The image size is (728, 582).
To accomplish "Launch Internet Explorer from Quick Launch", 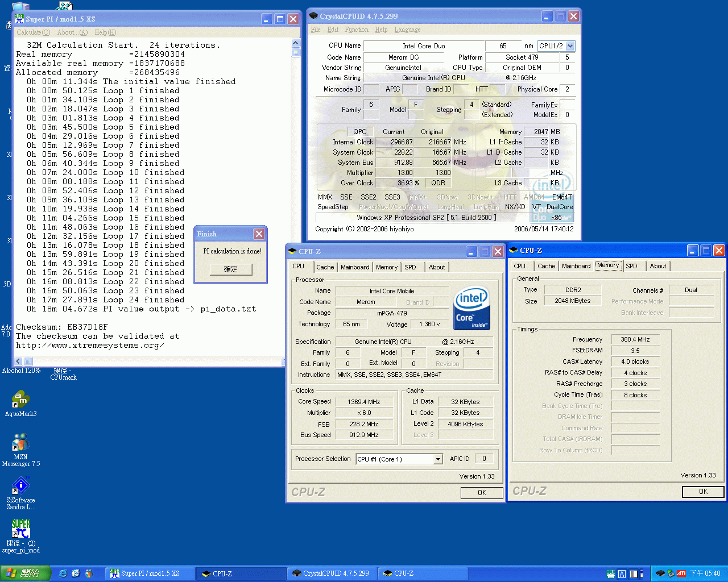I will tap(63, 573).
